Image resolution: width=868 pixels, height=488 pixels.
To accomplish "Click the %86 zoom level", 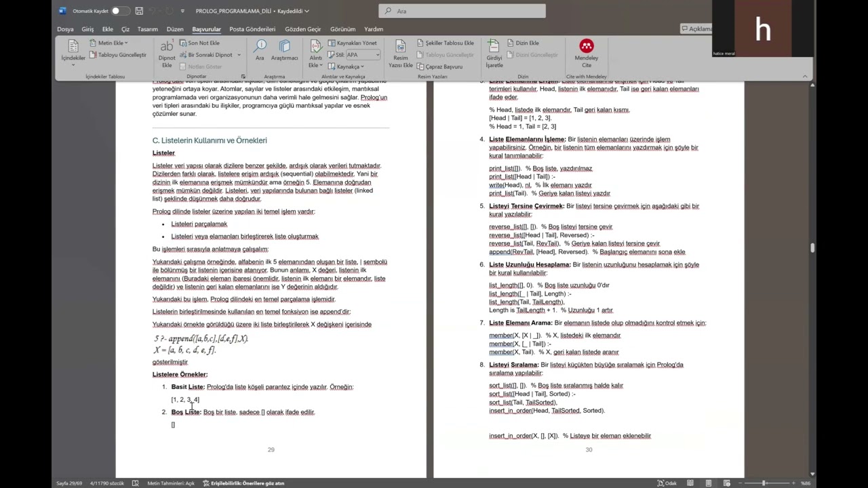I will [x=806, y=483].
